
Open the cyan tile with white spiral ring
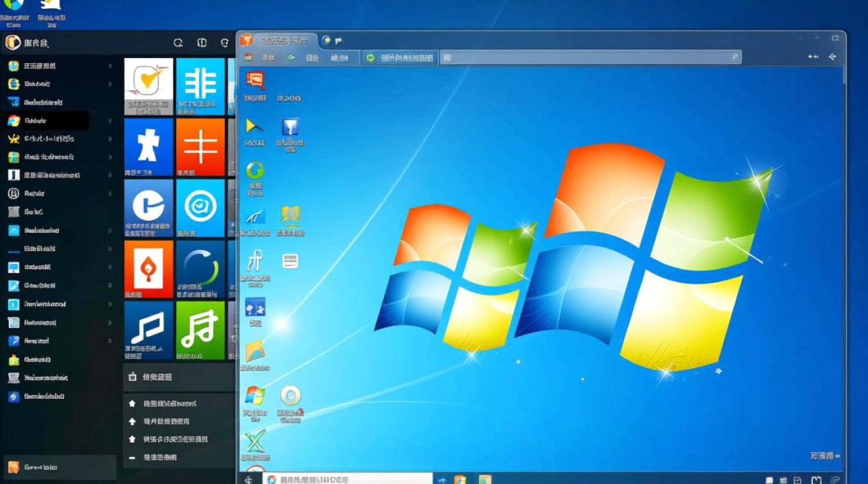pyautogui.click(x=200, y=208)
